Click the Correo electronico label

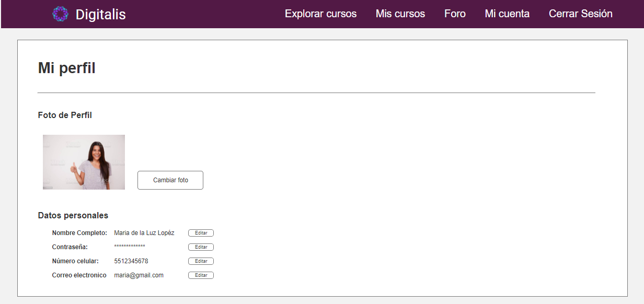(x=79, y=275)
